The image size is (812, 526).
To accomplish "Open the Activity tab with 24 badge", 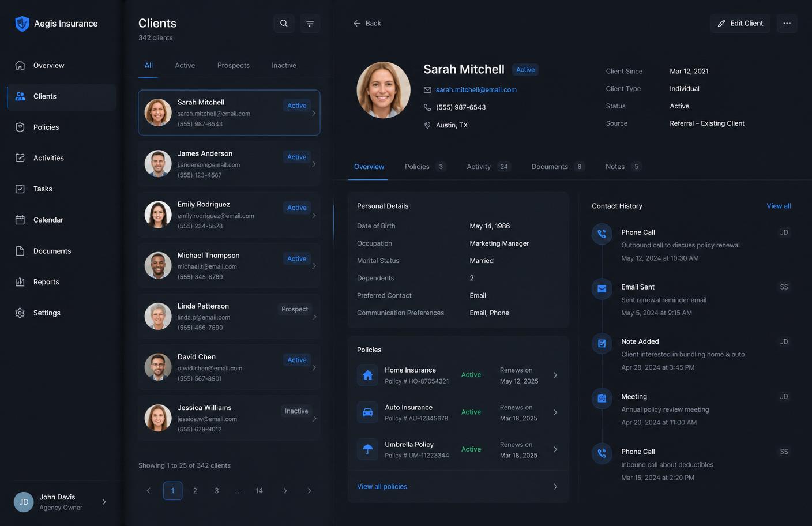I will (x=488, y=167).
